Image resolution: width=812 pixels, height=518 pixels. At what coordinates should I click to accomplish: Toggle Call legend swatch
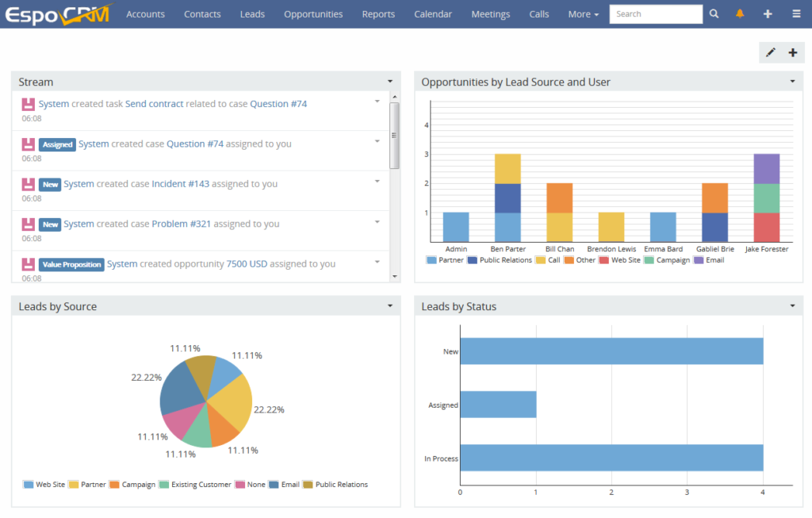541,260
